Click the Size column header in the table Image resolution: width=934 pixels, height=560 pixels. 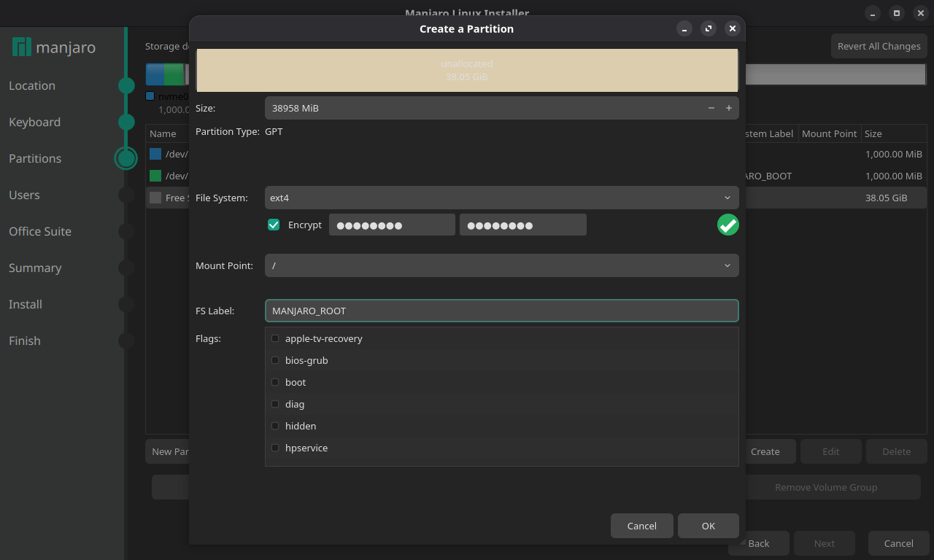coord(894,133)
